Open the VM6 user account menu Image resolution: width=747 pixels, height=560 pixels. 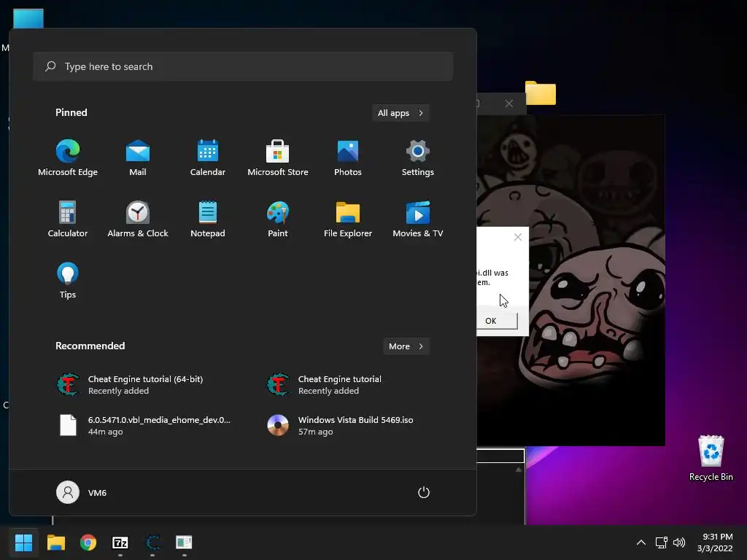[x=82, y=492]
